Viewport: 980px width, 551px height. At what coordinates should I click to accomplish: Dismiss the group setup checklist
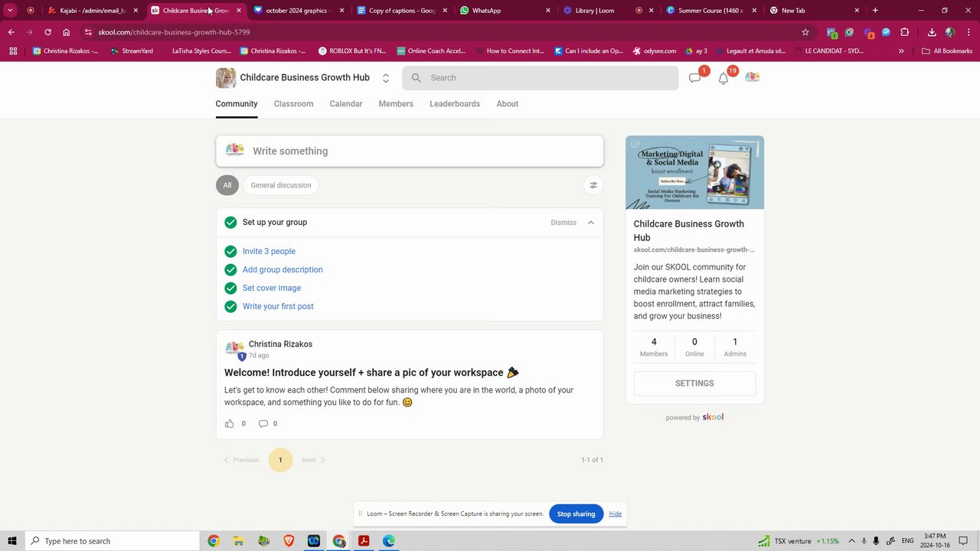pos(563,223)
